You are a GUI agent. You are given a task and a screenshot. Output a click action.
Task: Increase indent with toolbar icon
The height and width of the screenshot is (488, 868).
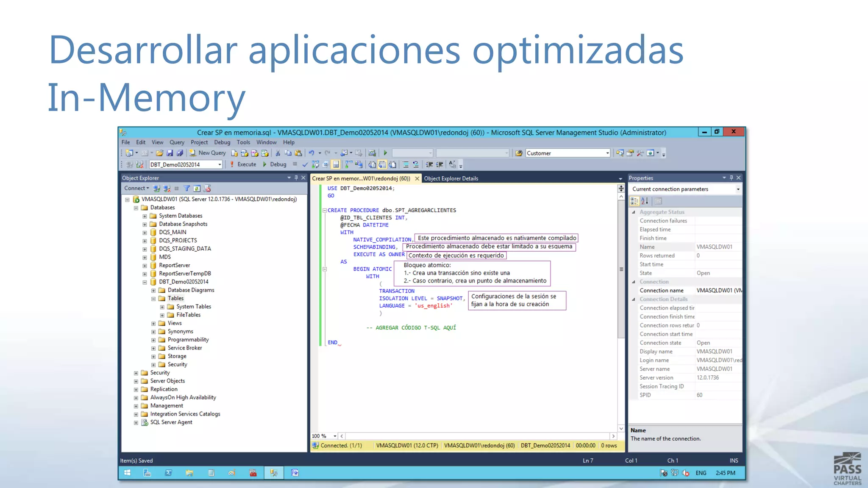[x=440, y=164]
